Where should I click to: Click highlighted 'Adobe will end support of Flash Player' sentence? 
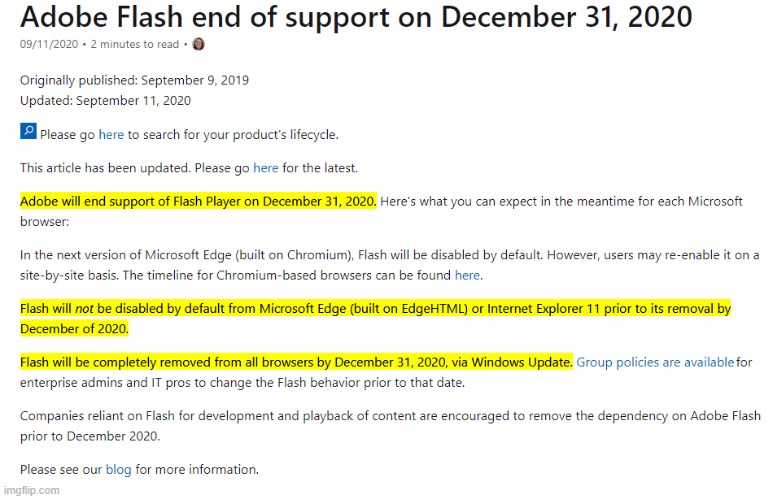tap(198, 202)
